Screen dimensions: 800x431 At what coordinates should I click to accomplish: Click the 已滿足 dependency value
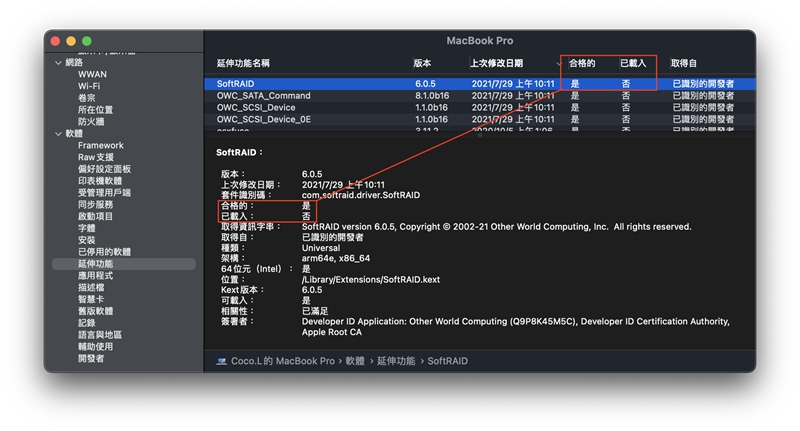pos(315,311)
